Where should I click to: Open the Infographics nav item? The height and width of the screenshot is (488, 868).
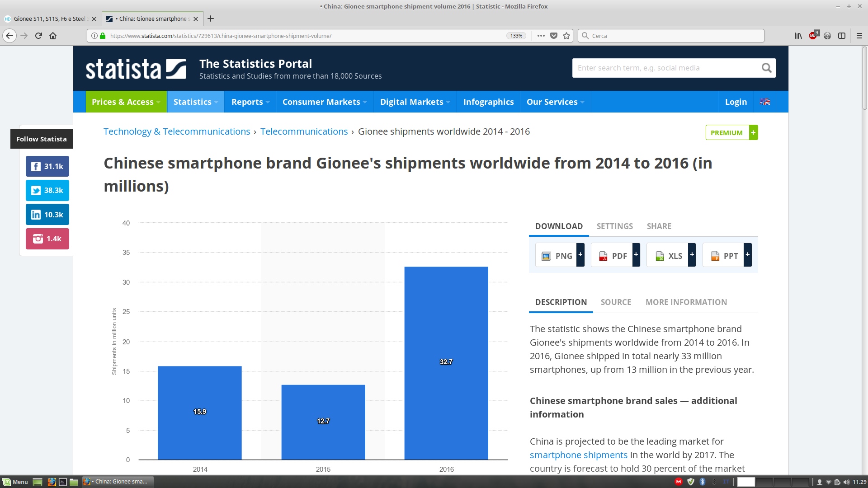pyautogui.click(x=488, y=102)
